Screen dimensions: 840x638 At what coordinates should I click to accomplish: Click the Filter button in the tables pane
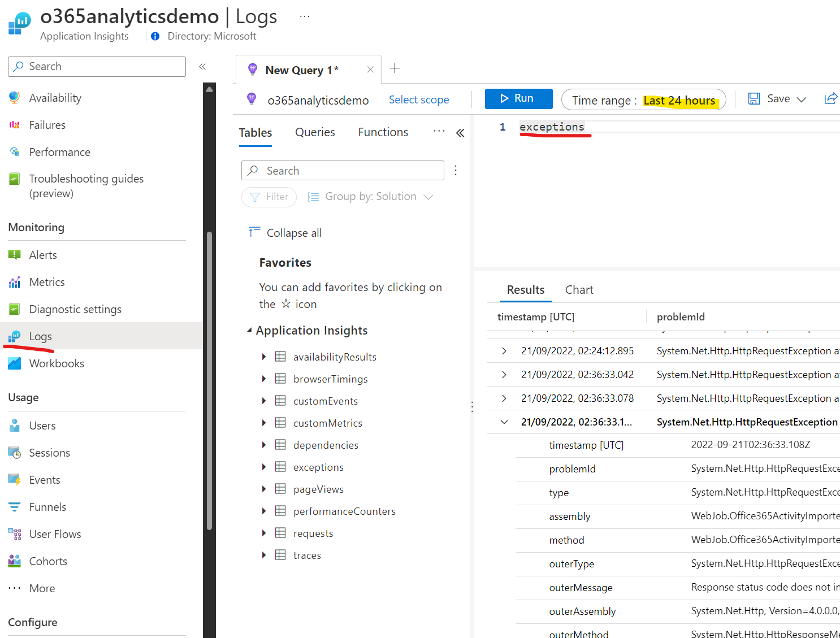coord(269,197)
